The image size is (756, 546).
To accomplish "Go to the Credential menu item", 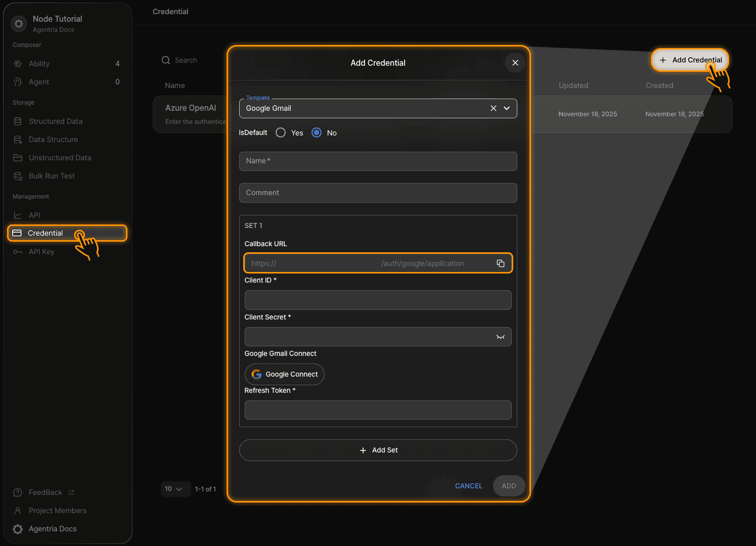I will pos(67,233).
